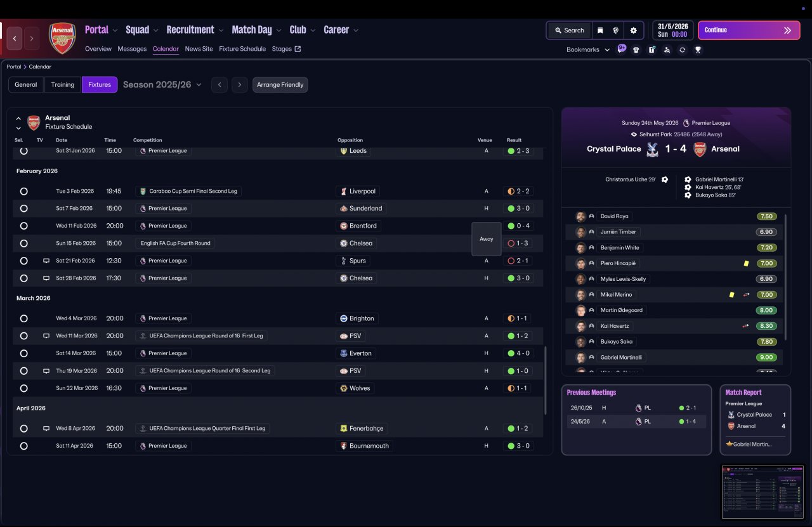Image resolution: width=812 pixels, height=527 pixels.
Task: Open the Season 2025/26 dropdown
Action: (x=162, y=84)
